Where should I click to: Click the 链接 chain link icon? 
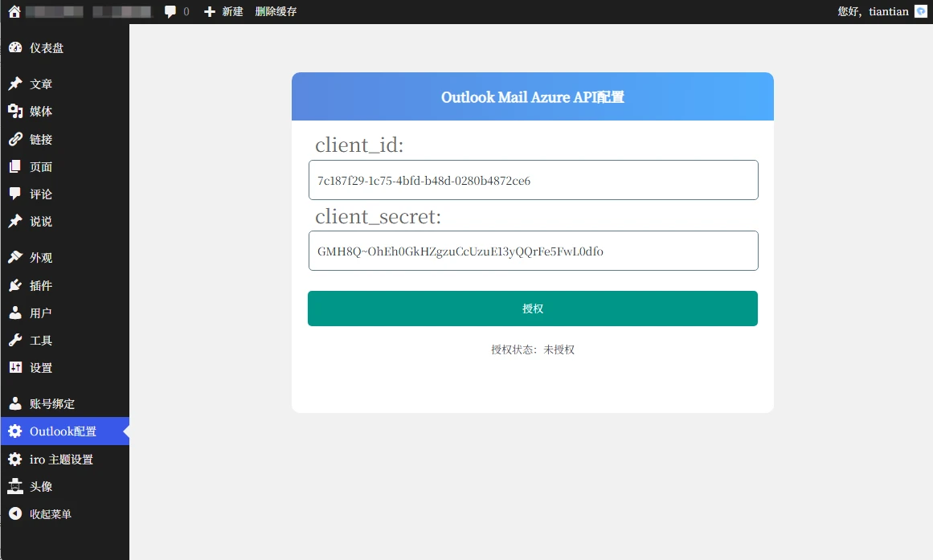point(15,139)
